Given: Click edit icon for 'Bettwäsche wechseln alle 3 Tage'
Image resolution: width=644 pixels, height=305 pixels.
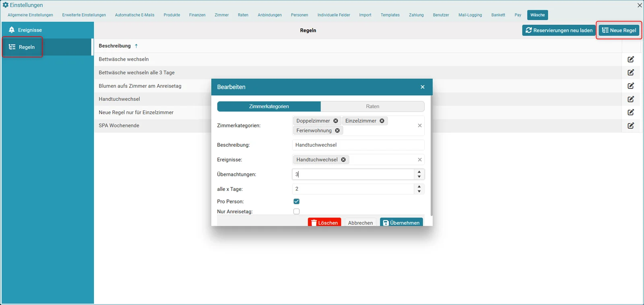Looking at the screenshot, I should (x=631, y=73).
